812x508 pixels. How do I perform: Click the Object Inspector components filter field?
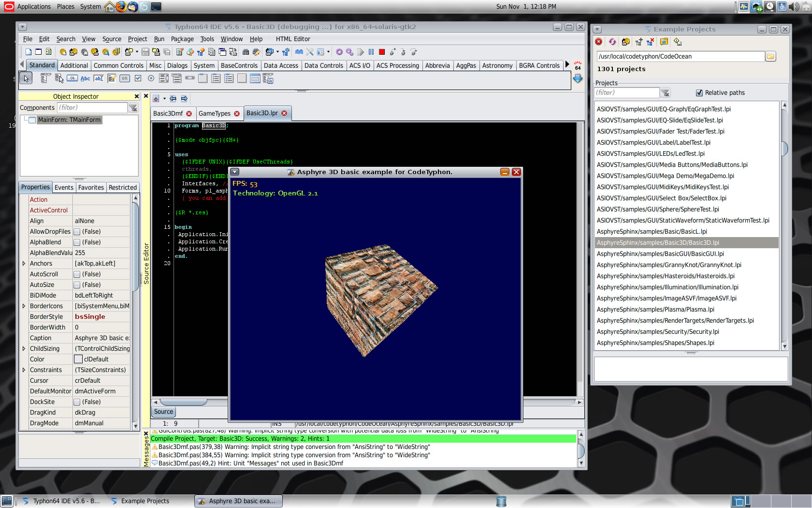click(x=92, y=108)
